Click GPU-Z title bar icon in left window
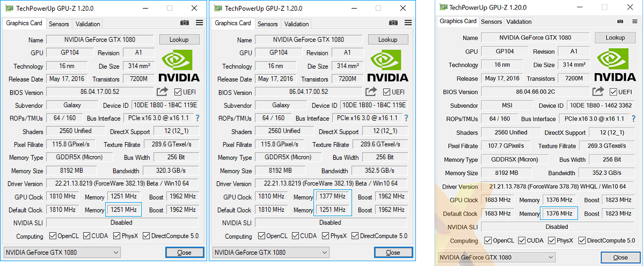Image resolution: width=644 pixels, height=266 pixels. point(8,8)
